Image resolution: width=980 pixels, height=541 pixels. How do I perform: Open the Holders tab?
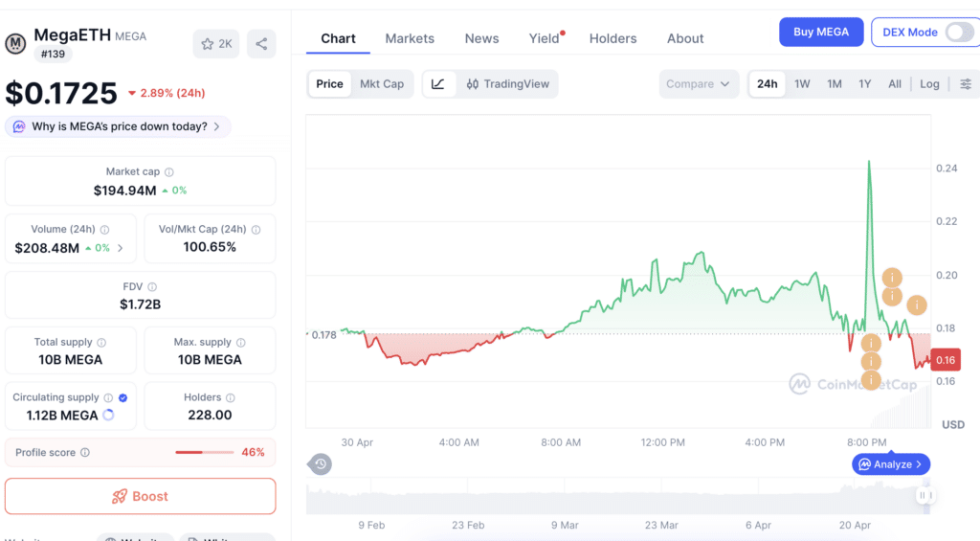[x=613, y=38]
